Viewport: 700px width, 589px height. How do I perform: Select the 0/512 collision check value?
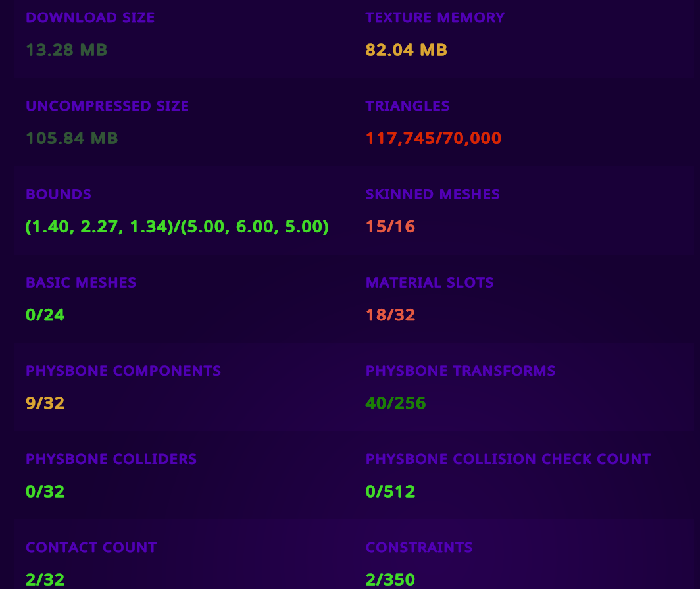pos(391,492)
